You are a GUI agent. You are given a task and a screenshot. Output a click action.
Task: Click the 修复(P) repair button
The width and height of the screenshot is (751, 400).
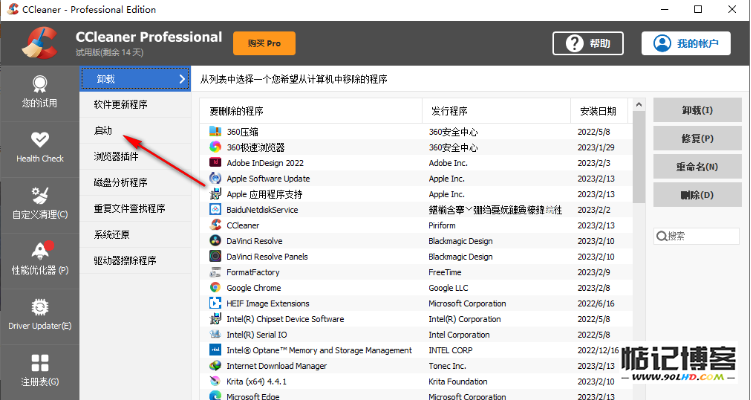[697, 138]
